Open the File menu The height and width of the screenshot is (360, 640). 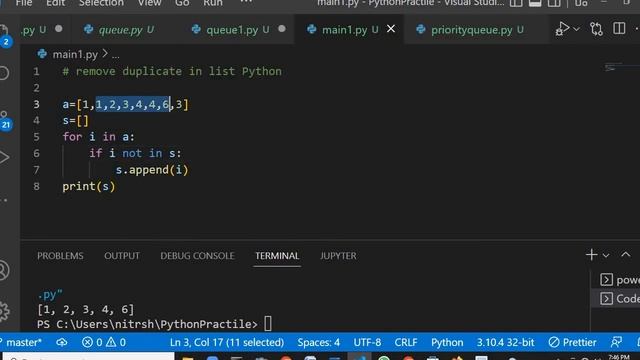click(x=24, y=3)
